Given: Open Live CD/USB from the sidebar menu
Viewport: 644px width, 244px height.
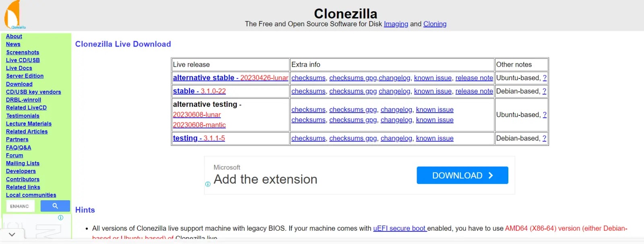Looking at the screenshot, I should [x=23, y=60].
